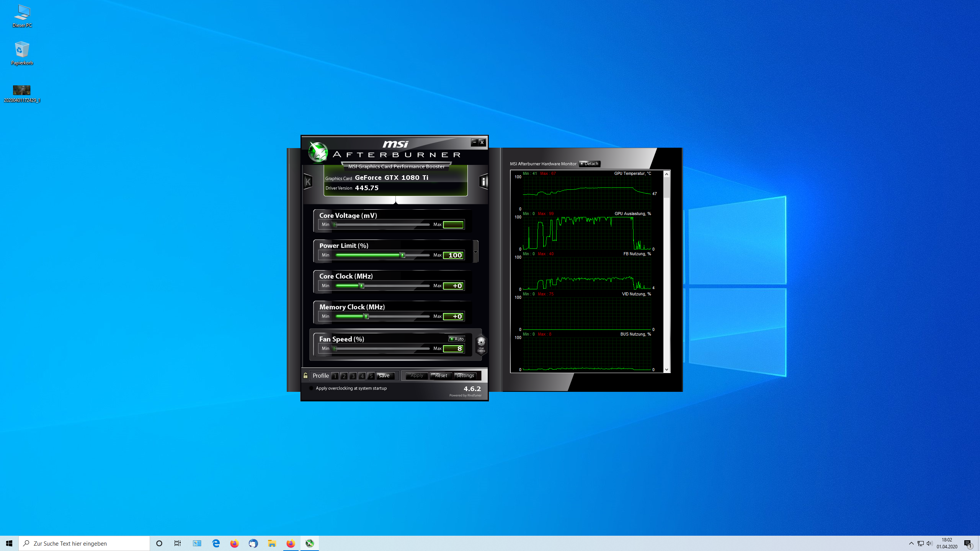This screenshot has width=980, height=551.
Task: Click the MSI Afterburner dragon logo
Action: [x=318, y=152]
